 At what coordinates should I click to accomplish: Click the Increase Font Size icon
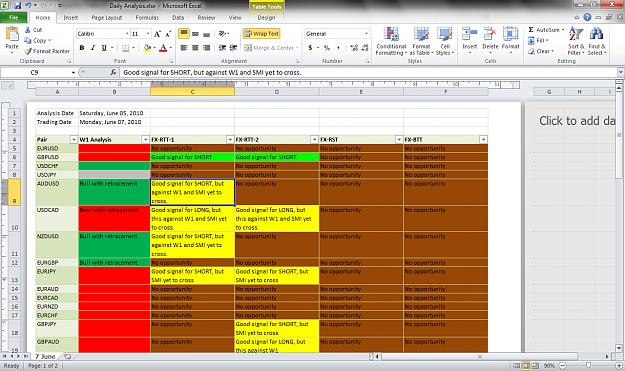[157, 34]
